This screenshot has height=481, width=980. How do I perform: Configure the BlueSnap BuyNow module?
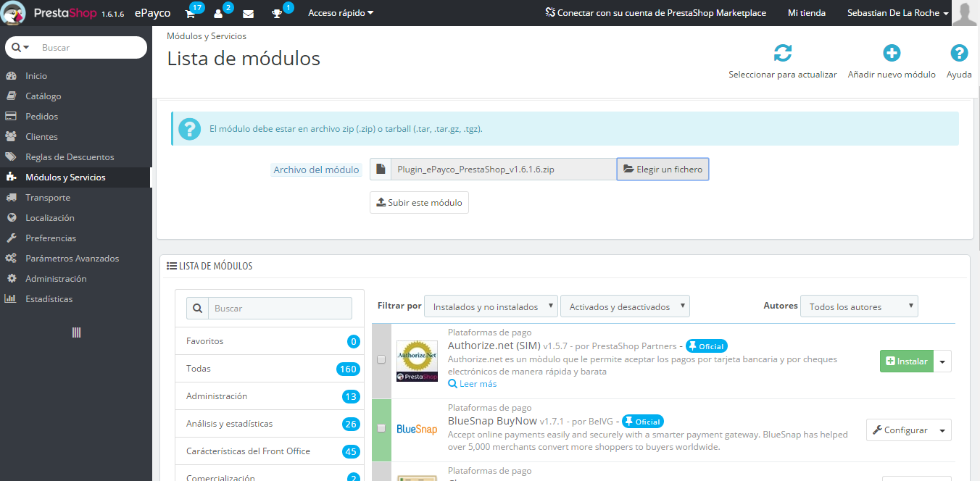coord(900,430)
